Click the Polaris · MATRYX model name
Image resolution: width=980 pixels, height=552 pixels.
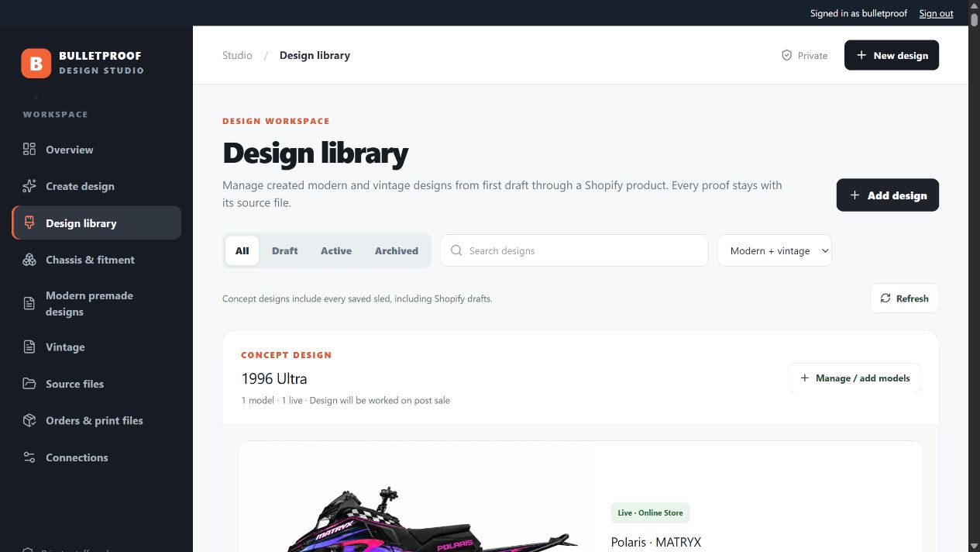(656, 542)
